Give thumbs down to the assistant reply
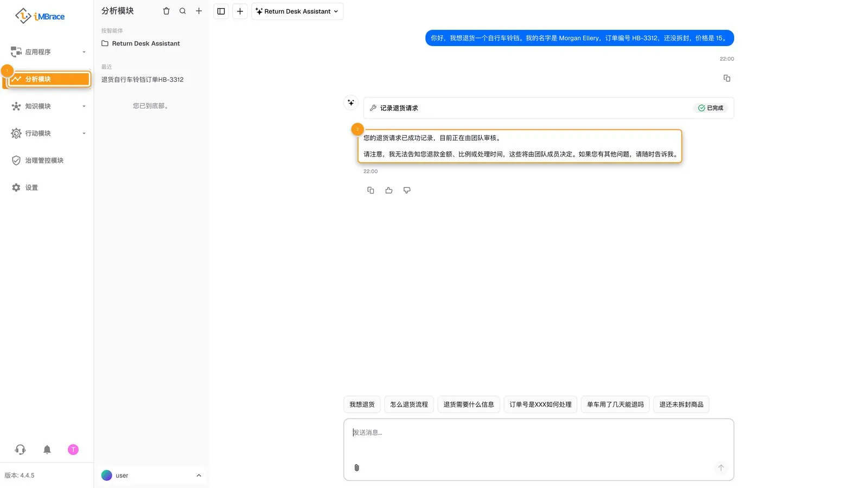This screenshot has height=488, width=868. pyautogui.click(x=407, y=190)
